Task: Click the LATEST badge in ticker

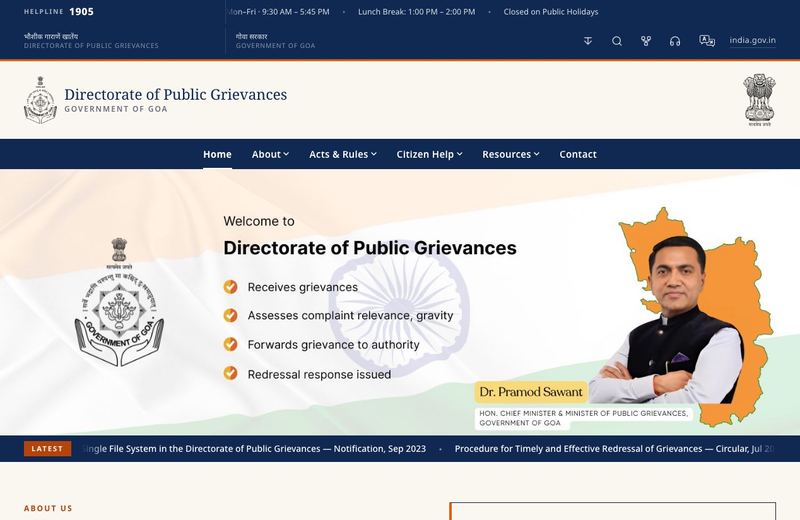Action: 47,449
